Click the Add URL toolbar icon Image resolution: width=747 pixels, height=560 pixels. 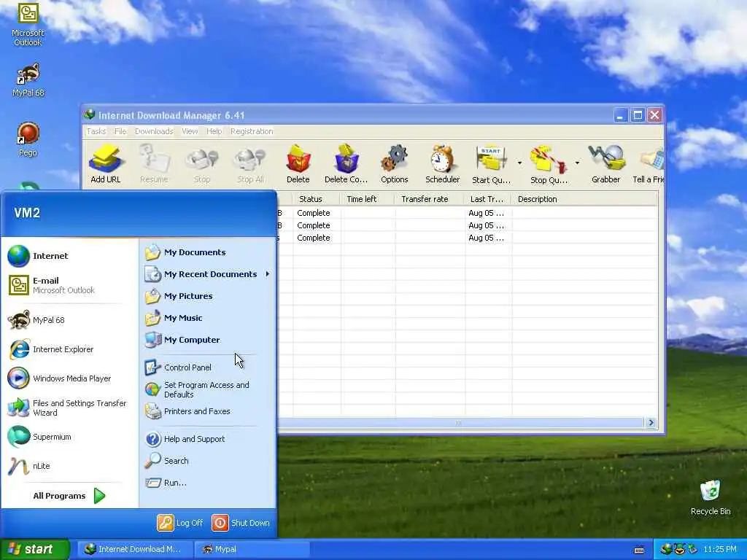pos(106,164)
